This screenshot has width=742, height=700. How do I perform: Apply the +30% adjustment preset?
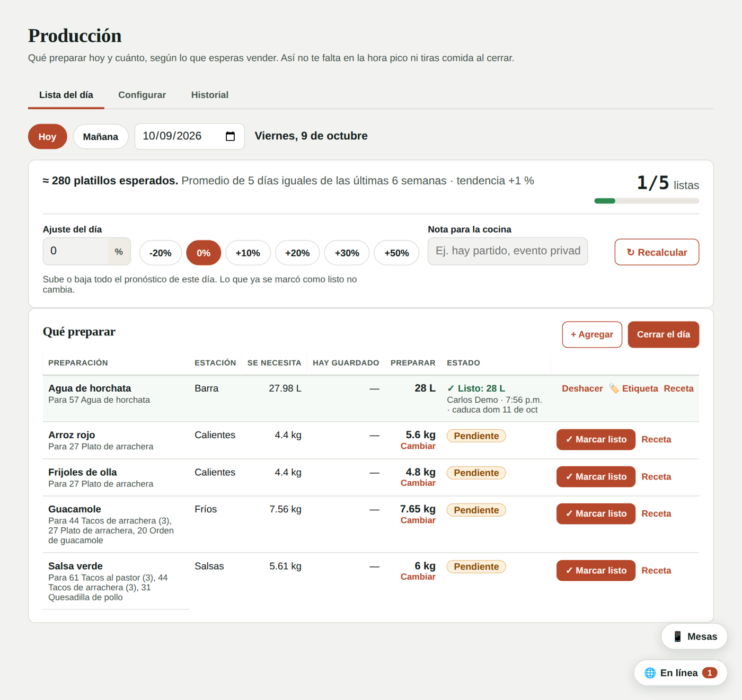tap(347, 253)
